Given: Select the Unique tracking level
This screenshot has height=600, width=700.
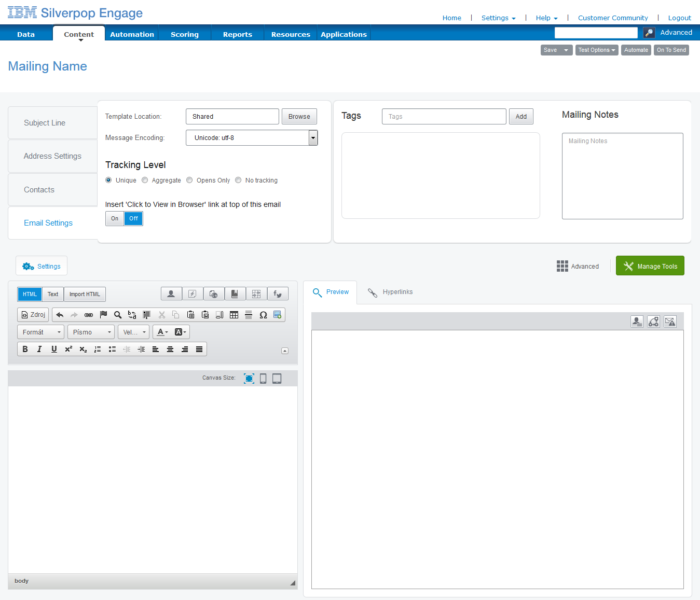Looking at the screenshot, I should coord(108,180).
